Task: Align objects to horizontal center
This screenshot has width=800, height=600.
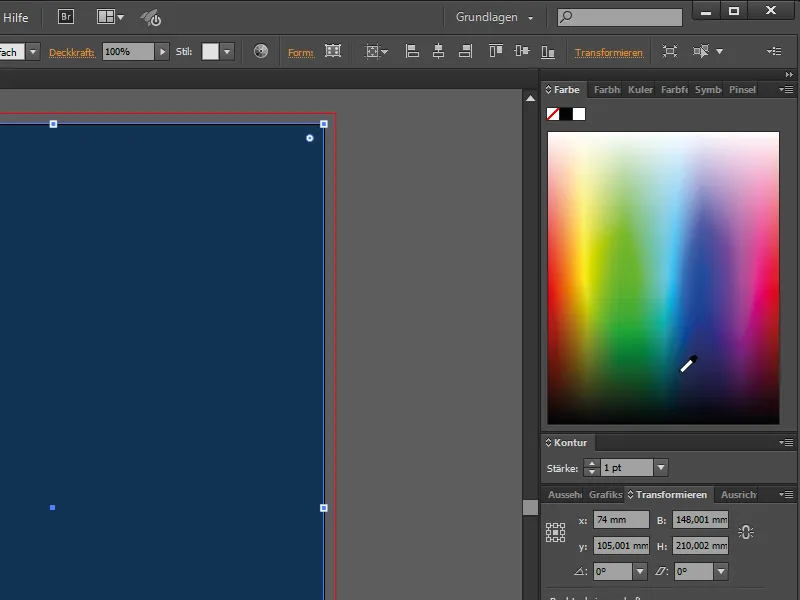Action: pos(438,51)
